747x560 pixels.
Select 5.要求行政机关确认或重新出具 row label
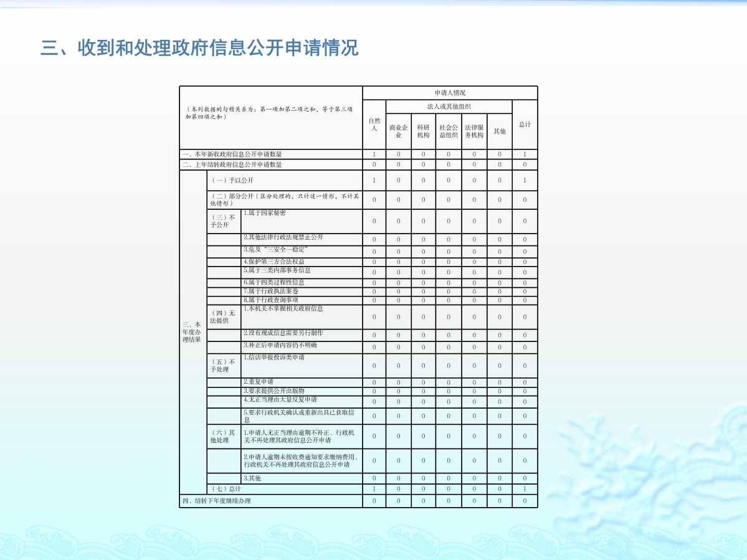click(302, 416)
